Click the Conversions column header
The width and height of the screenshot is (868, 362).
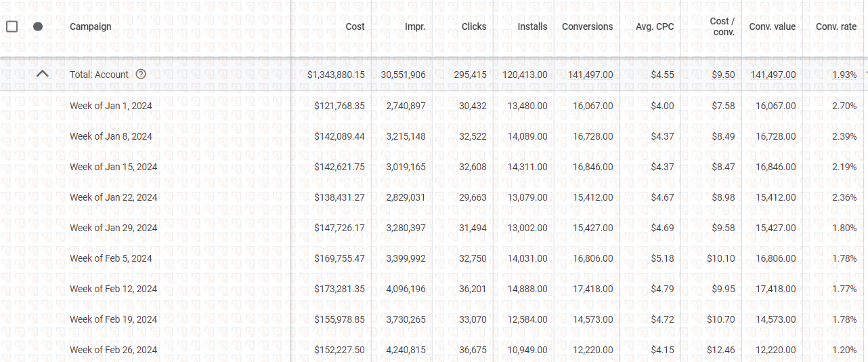pos(587,26)
